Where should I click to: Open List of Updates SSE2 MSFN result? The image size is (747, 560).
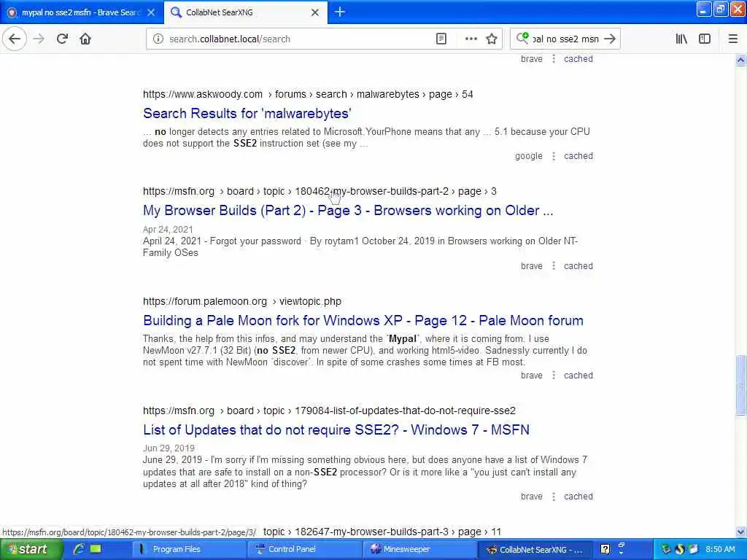(x=336, y=430)
